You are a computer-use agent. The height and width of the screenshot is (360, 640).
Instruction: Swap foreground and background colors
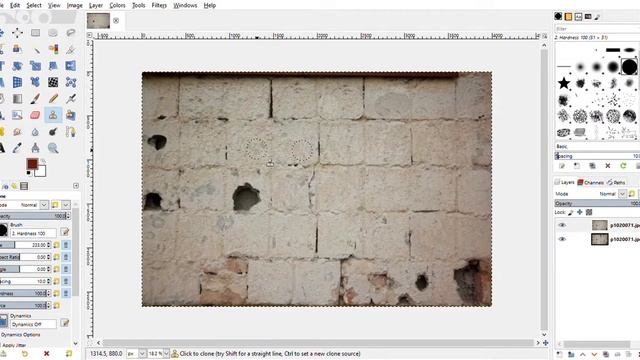tap(43, 160)
